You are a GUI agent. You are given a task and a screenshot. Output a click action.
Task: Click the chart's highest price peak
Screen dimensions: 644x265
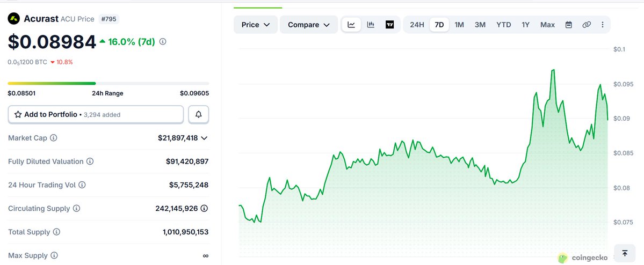click(553, 70)
